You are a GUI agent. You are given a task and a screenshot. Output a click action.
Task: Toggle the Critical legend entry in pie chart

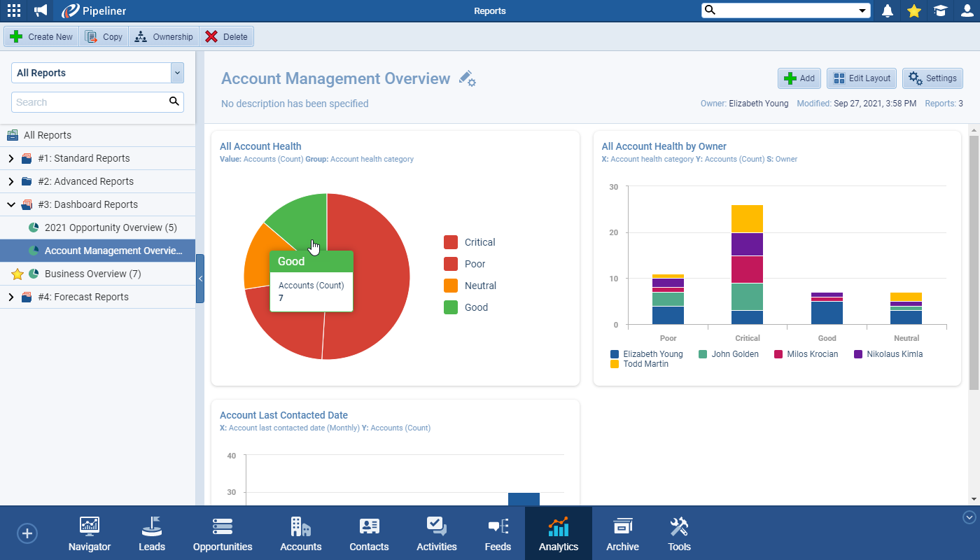click(x=469, y=242)
